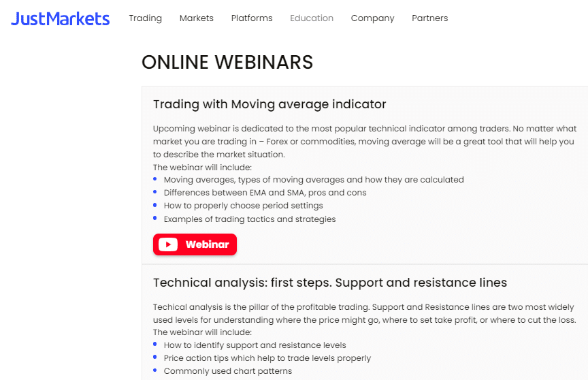
Task: Open the Markets menu
Action: [x=196, y=18]
